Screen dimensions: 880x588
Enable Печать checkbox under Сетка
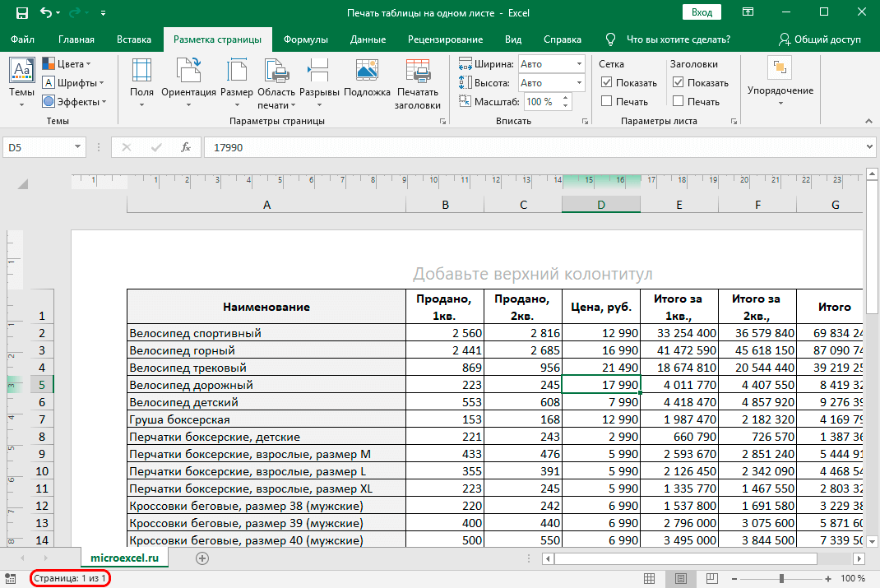(x=607, y=101)
